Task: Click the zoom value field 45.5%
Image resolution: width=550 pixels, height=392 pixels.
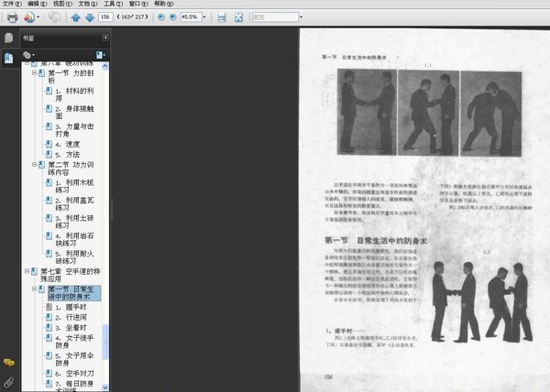Action: [x=191, y=16]
